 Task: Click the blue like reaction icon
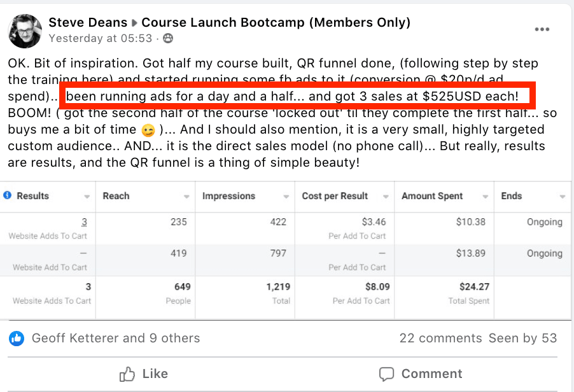[x=17, y=338]
